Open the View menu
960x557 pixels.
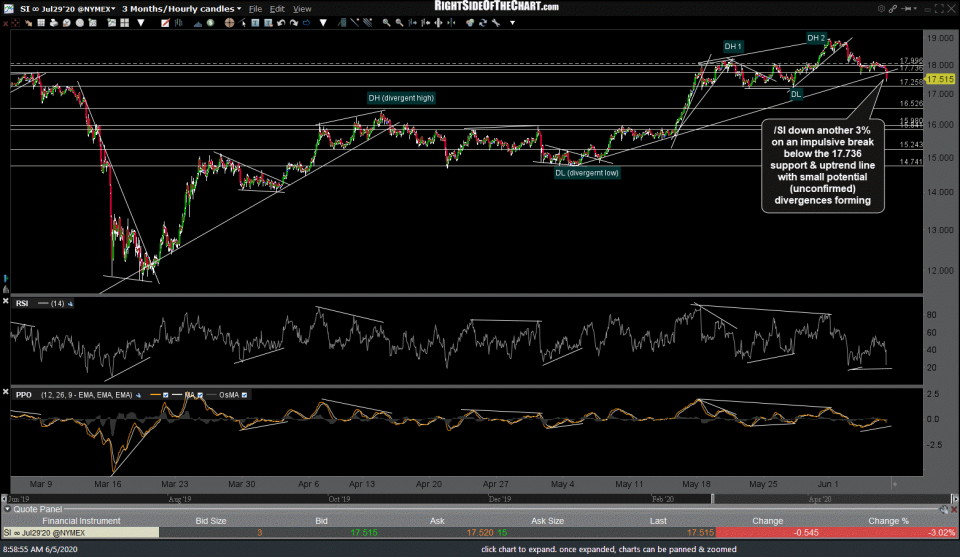pos(302,9)
